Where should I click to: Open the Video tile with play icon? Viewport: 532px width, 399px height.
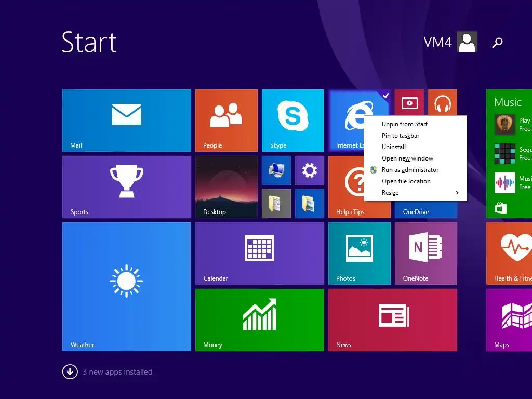[409, 102]
